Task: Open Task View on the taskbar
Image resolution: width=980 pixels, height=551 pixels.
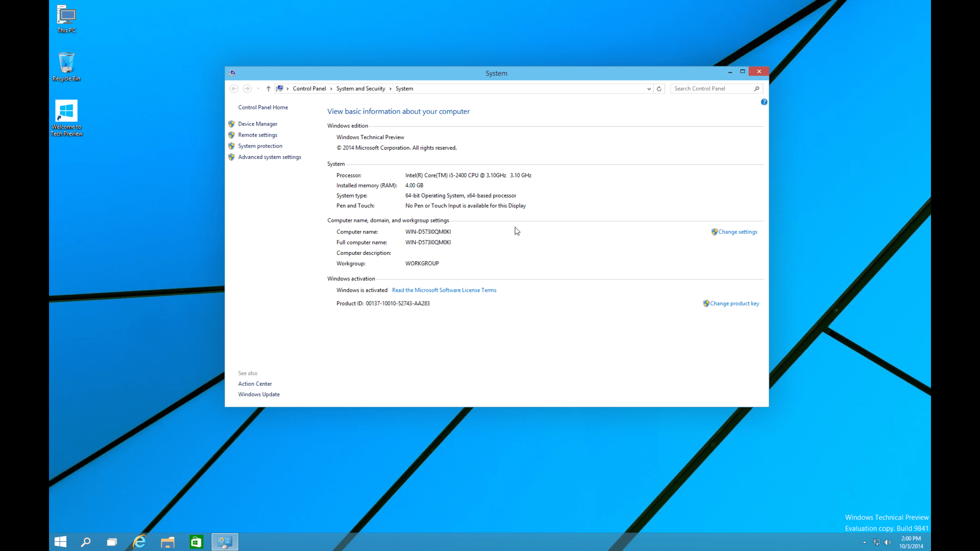Action: [112, 542]
